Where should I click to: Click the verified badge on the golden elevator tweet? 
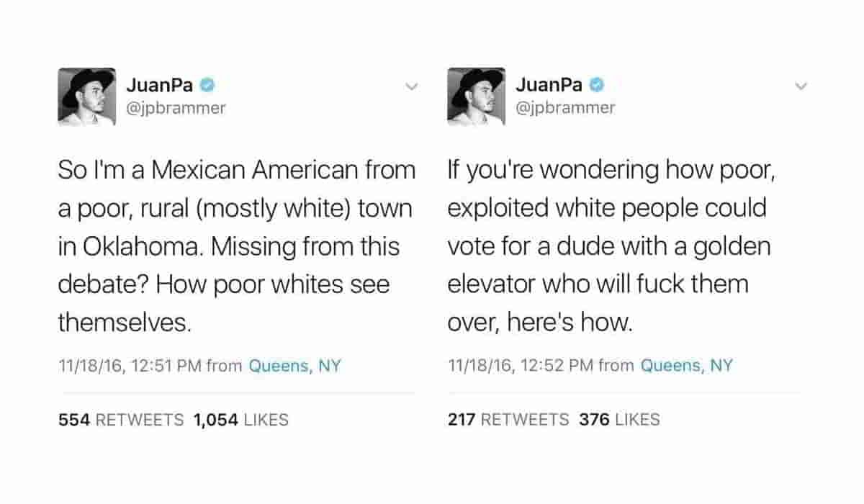click(597, 85)
